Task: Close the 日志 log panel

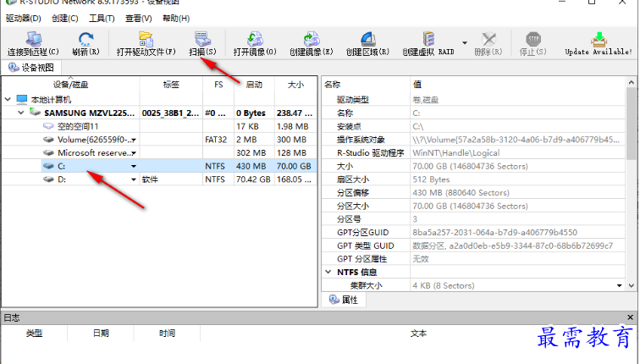Action: pyautogui.click(x=630, y=317)
